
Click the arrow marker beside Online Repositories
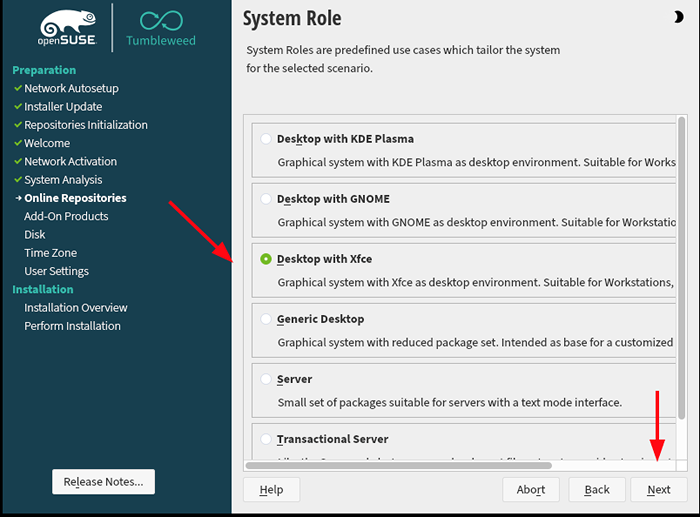pyautogui.click(x=18, y=198)
